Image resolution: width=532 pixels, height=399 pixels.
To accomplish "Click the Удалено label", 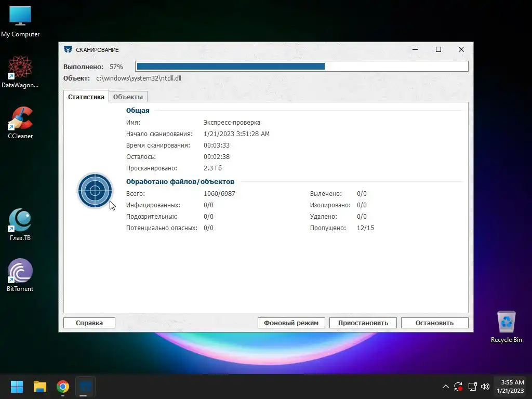I will click(323, 217).
